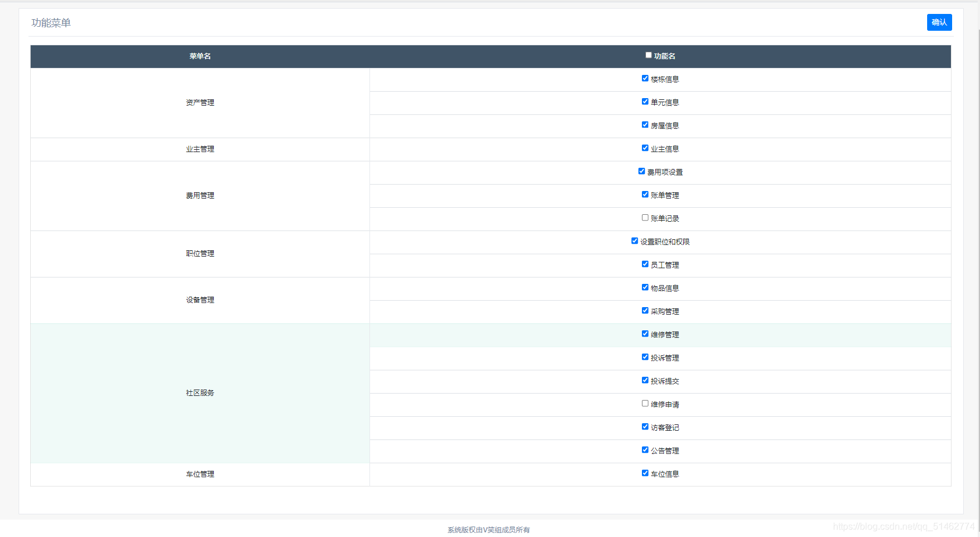Select the 设备管理 menu name cell
The image size is (980, 537).
pyautogui.click(x=200, y=300)
